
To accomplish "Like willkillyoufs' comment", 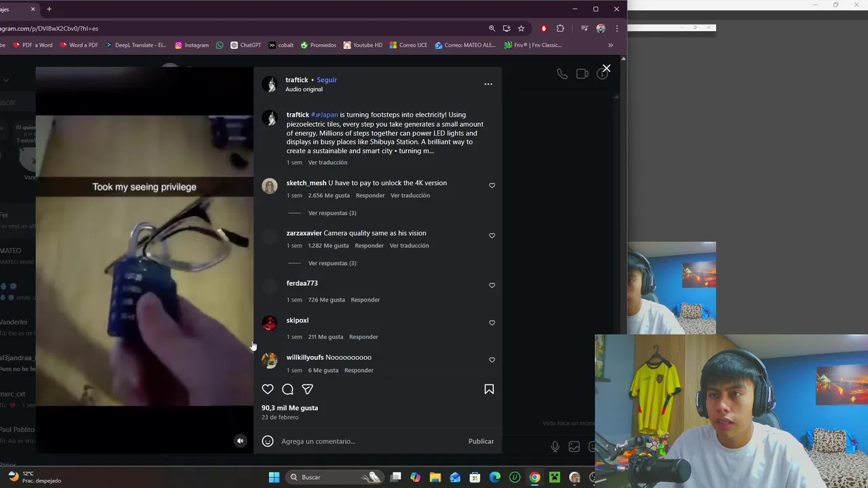I will coord(492,359).
